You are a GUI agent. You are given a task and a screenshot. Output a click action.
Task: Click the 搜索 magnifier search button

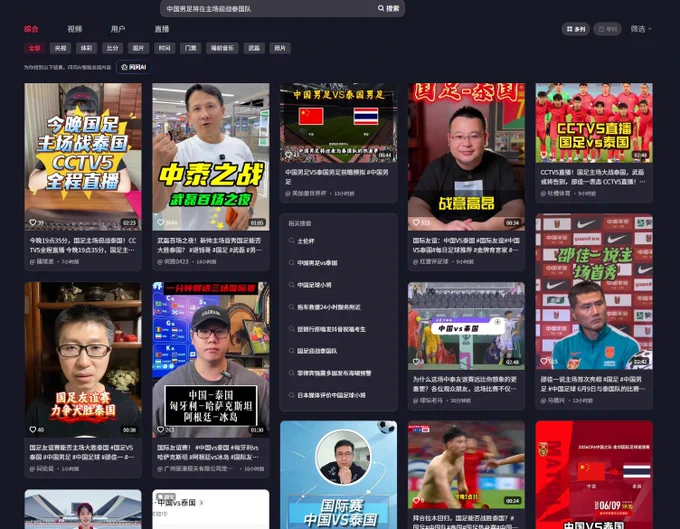388,8
